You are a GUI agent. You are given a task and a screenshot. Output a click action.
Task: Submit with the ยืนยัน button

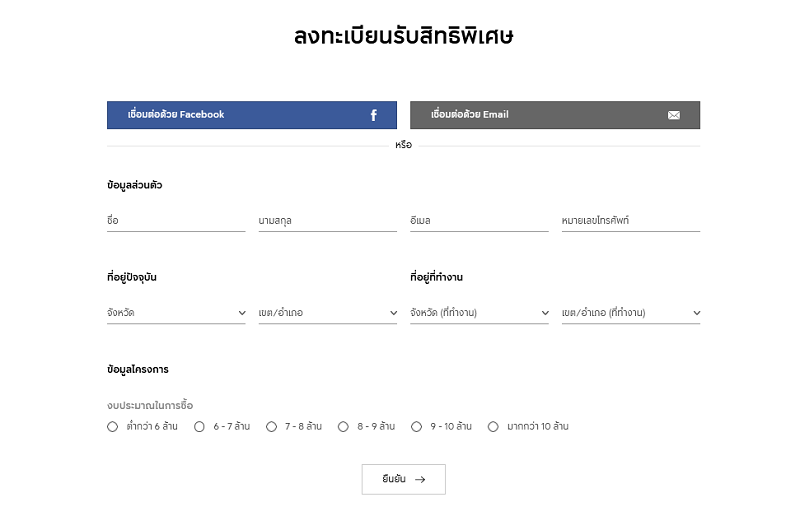pyautogui.click(x=404, y=479)
